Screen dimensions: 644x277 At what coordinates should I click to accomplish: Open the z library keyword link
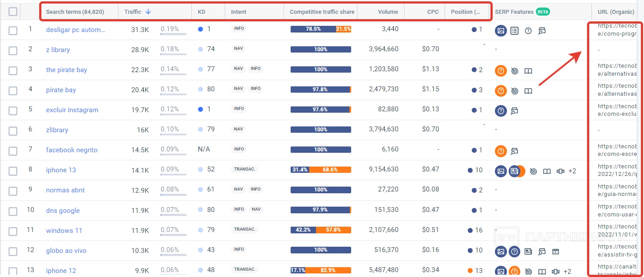pos(58,50)
